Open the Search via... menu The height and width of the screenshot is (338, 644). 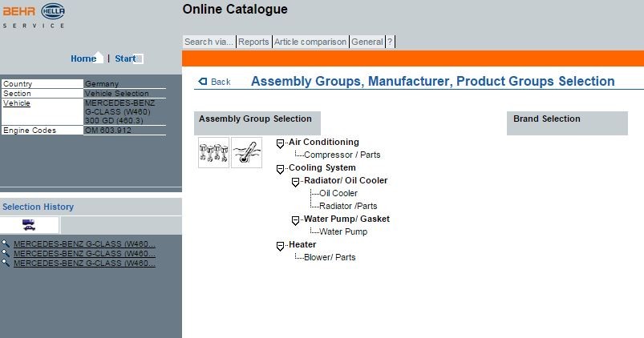[x=209, y=42]
